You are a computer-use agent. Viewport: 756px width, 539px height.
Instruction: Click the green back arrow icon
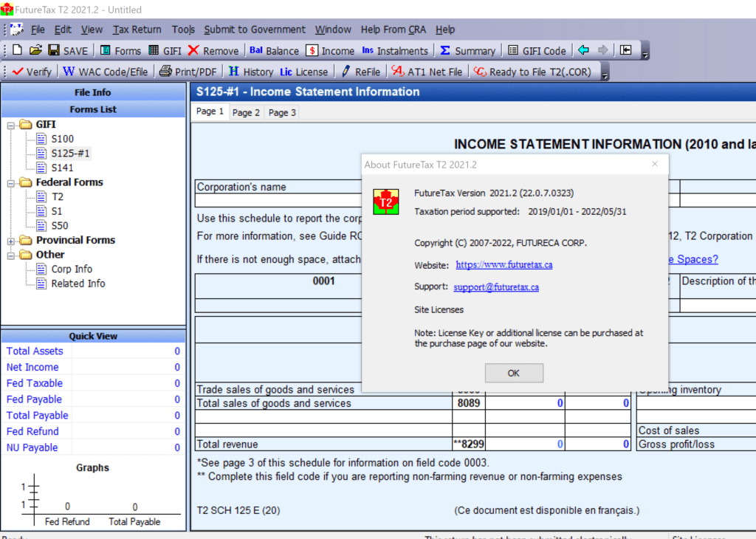pos(583,51)
